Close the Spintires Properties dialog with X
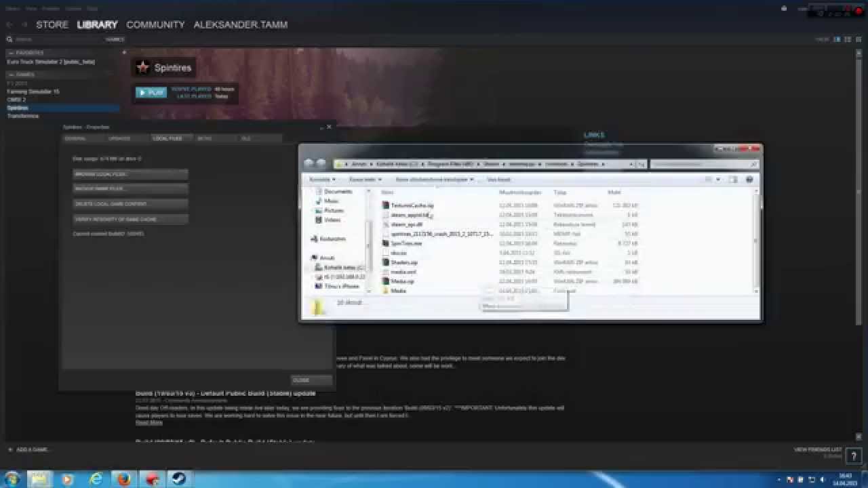868x488 pixels. pos(329,127)
